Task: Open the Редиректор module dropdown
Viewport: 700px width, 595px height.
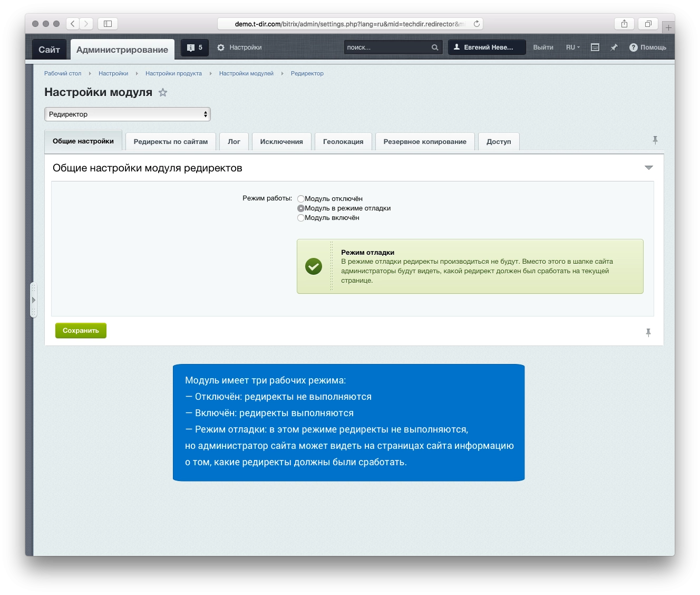Action: point(128,114)
